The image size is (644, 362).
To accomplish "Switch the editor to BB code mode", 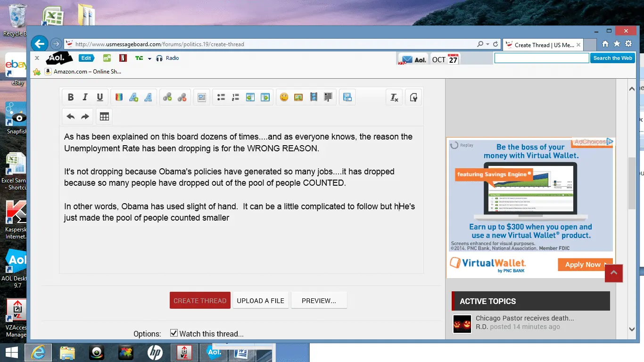I will (x=413, y=98).
